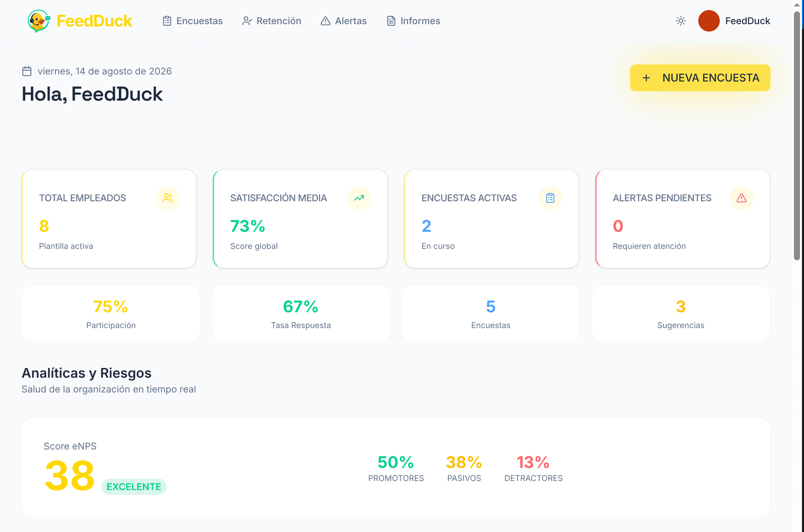Click the yellow FeedDuck brand name
The image size is (804, 532).
point(94,21)
